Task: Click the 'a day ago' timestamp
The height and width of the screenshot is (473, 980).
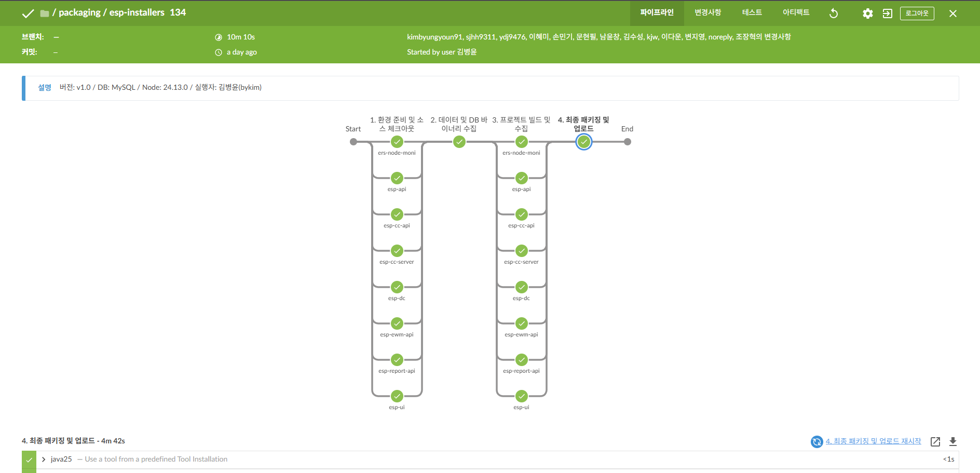Action: (x=242, y=52)
